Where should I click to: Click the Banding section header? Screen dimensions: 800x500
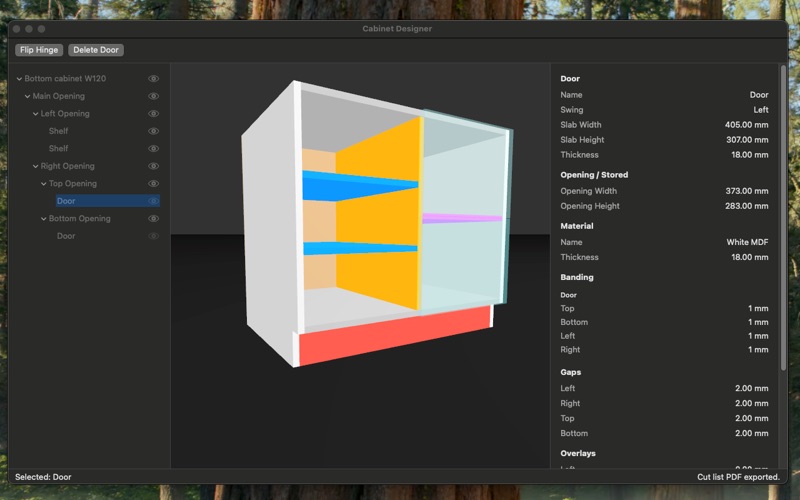click(x=577, y=277)
